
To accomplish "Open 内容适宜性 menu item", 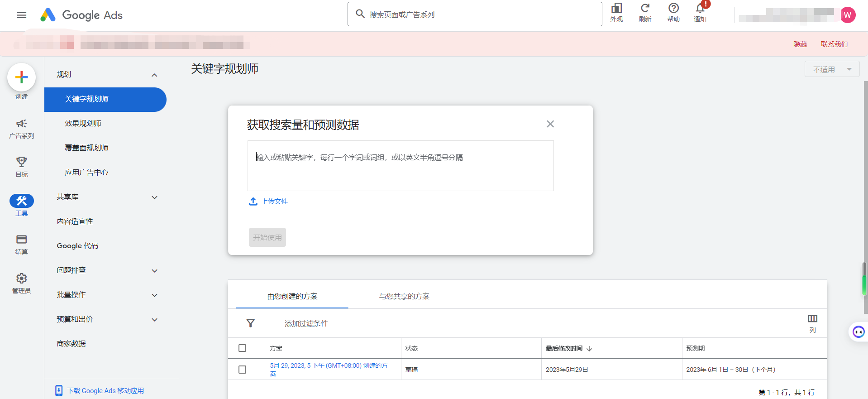I will [x=75, y=221].
